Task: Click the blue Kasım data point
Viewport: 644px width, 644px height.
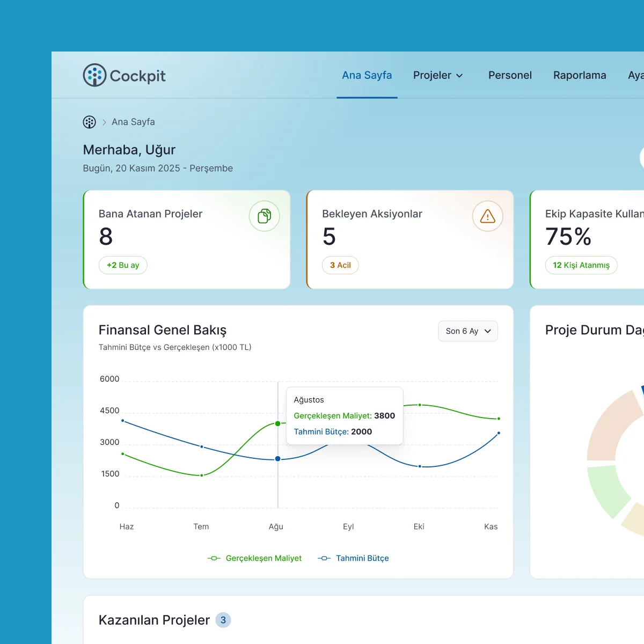Action: (499, 433)
